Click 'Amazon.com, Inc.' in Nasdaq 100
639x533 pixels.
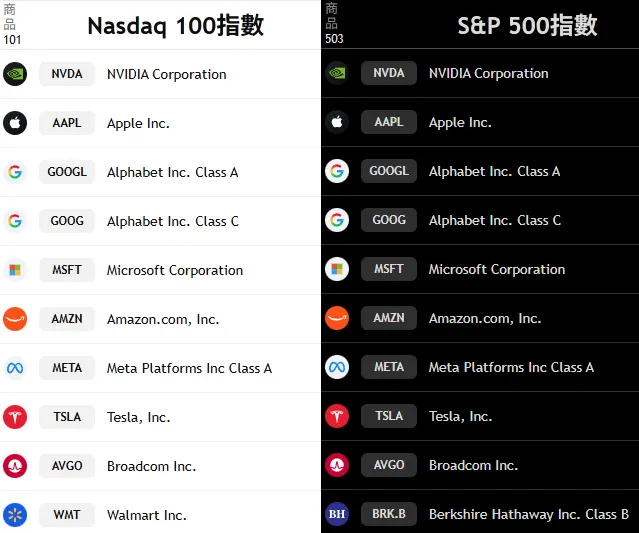(163, 319)
